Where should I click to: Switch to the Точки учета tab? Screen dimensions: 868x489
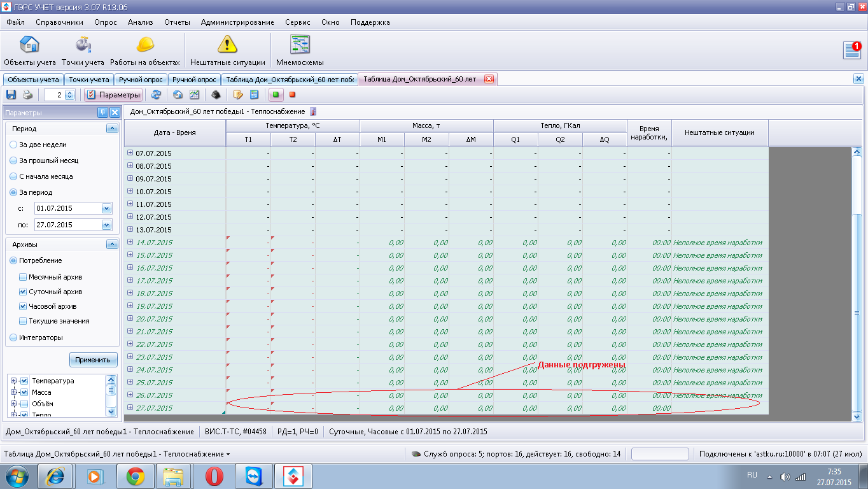click(89, 80)
